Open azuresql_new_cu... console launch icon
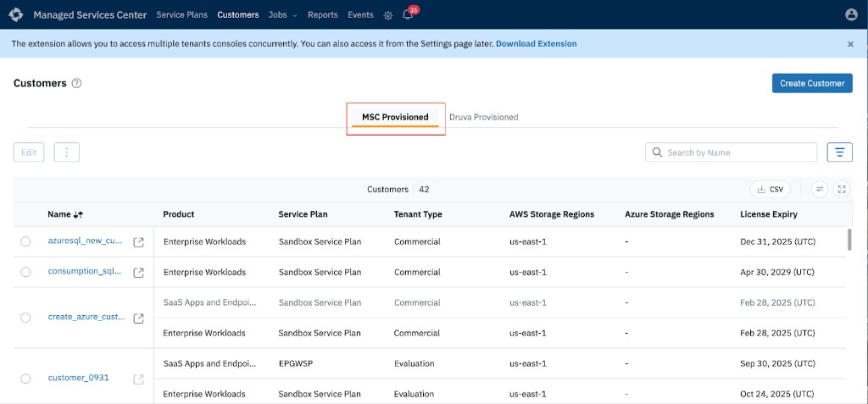Screen dimensions: 868x404 (x=138, y=242)
